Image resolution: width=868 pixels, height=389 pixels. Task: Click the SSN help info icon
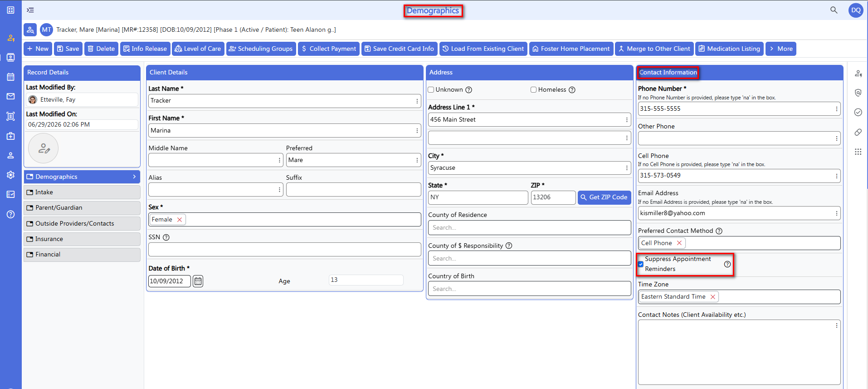click(166, 237)
